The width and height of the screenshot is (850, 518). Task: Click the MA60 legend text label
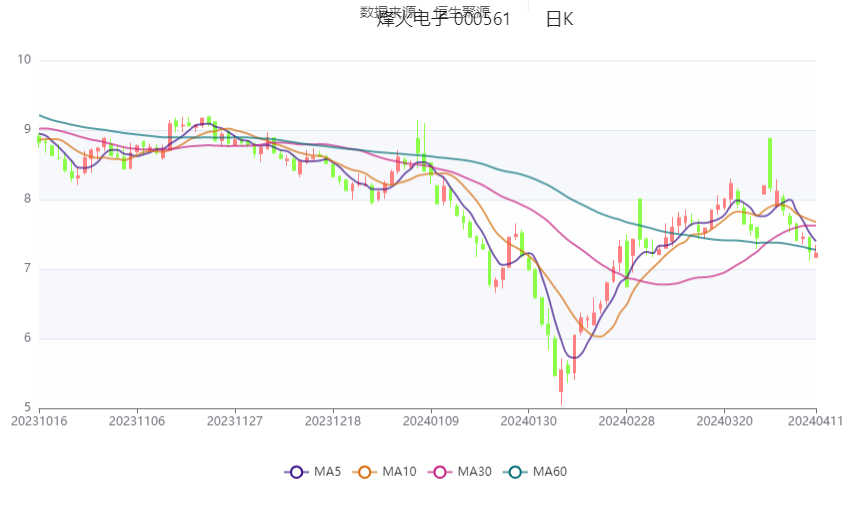[550, 471]
